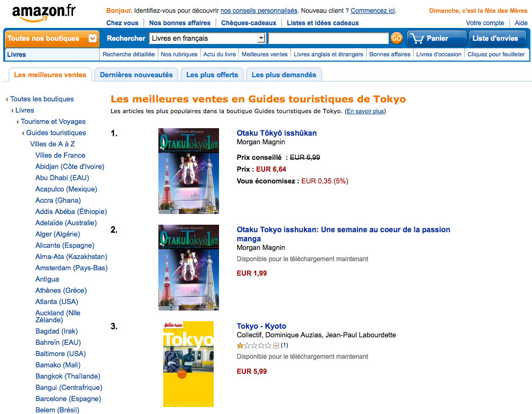Expand the Livres en français search category
Viewport: 532px width, 414px height.
point(261,38)
